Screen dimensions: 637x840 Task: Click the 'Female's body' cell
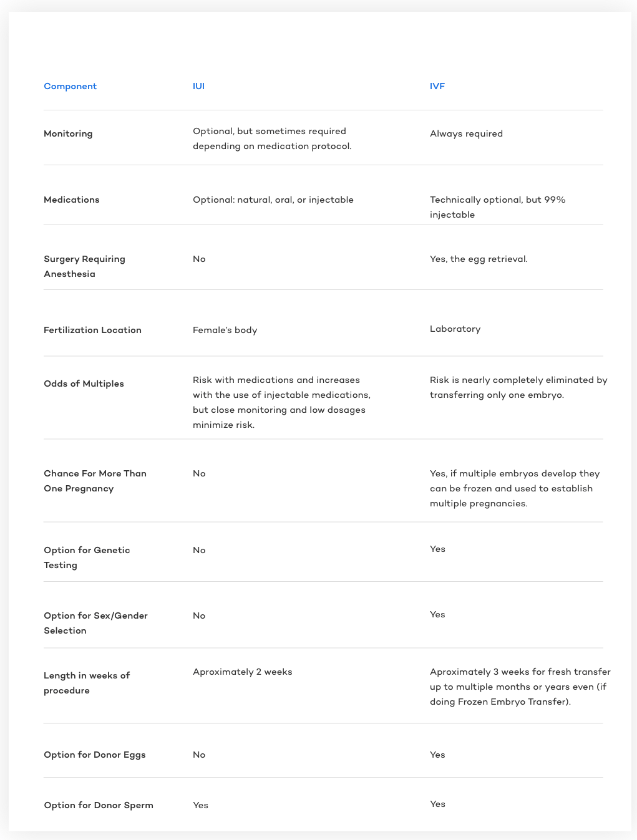[x=225, y=330]
